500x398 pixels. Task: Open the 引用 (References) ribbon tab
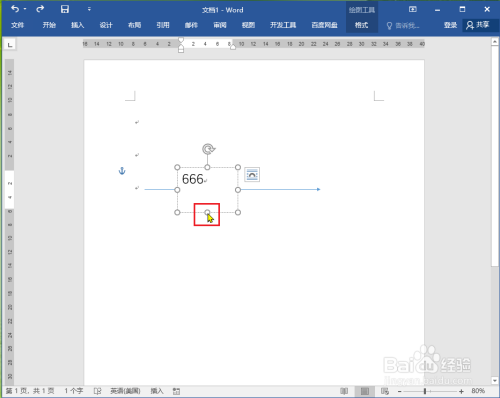pos(163,25)
